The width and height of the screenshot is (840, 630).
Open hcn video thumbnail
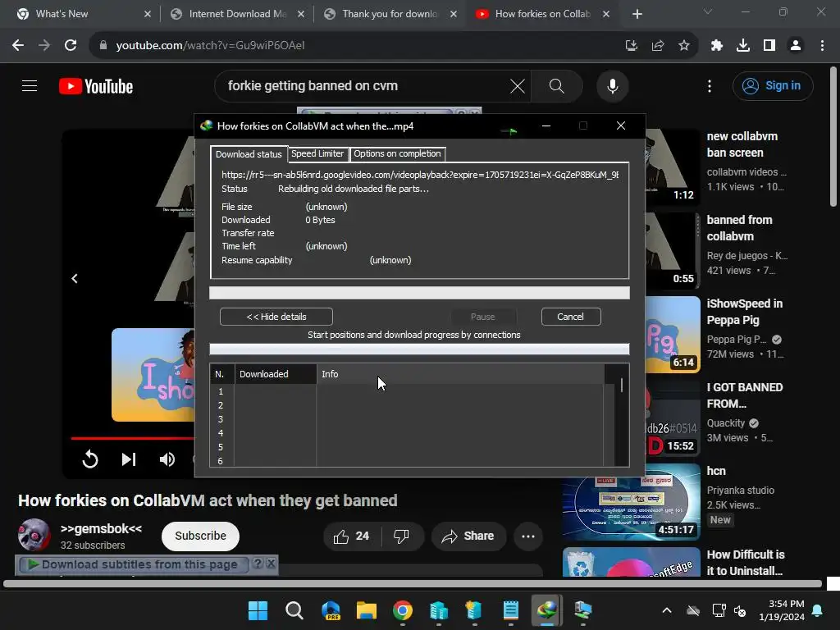[x=631, y=502]
